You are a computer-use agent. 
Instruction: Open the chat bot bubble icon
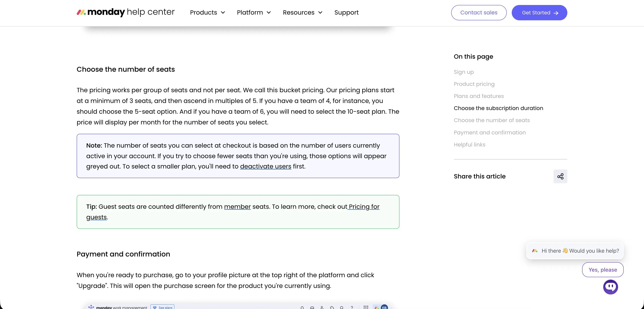[610, 287]
